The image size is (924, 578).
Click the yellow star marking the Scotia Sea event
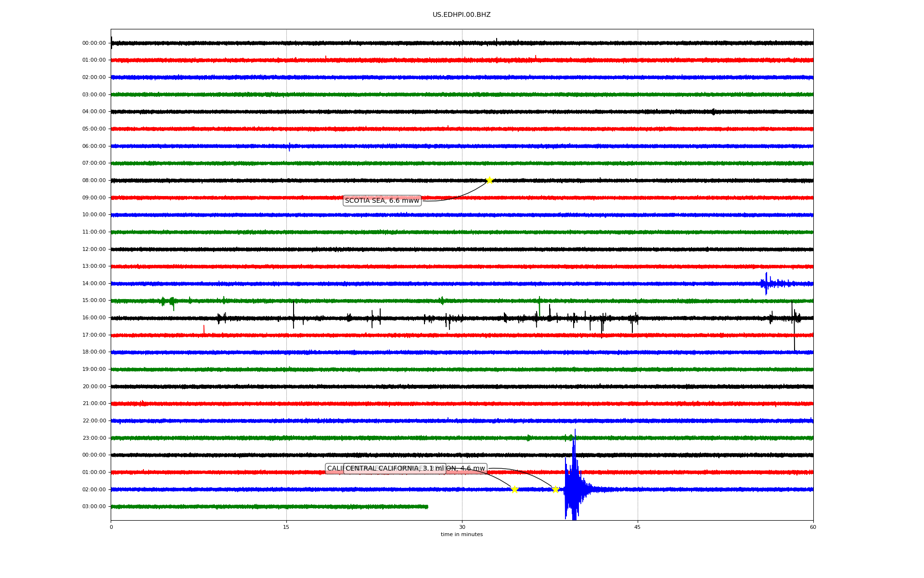click(x=489, y=180)
